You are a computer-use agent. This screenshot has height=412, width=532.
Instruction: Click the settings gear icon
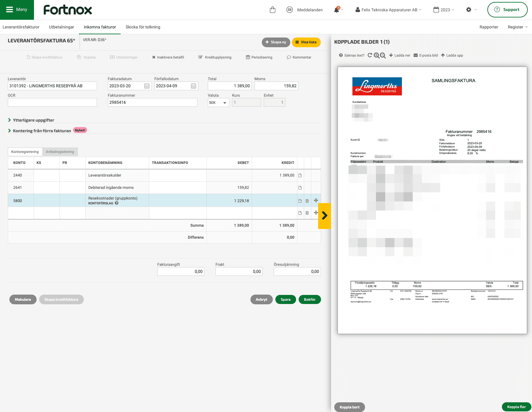click(469, 10)
